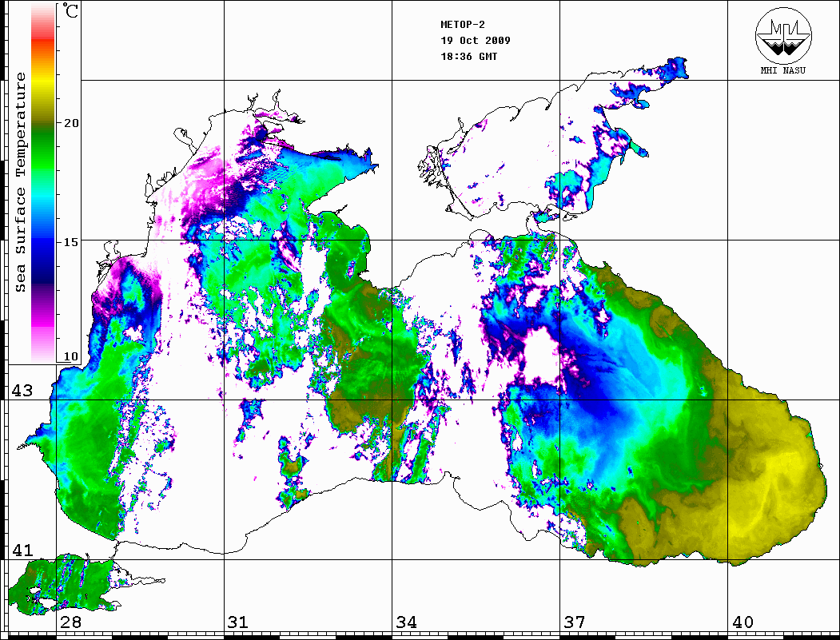Click longitude label 28
Screen dimensions: 840x640
tap(70, 622)
